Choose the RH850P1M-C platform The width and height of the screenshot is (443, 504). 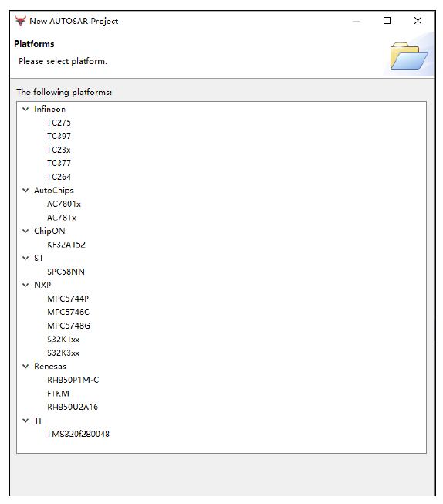(x=73, y=380)
